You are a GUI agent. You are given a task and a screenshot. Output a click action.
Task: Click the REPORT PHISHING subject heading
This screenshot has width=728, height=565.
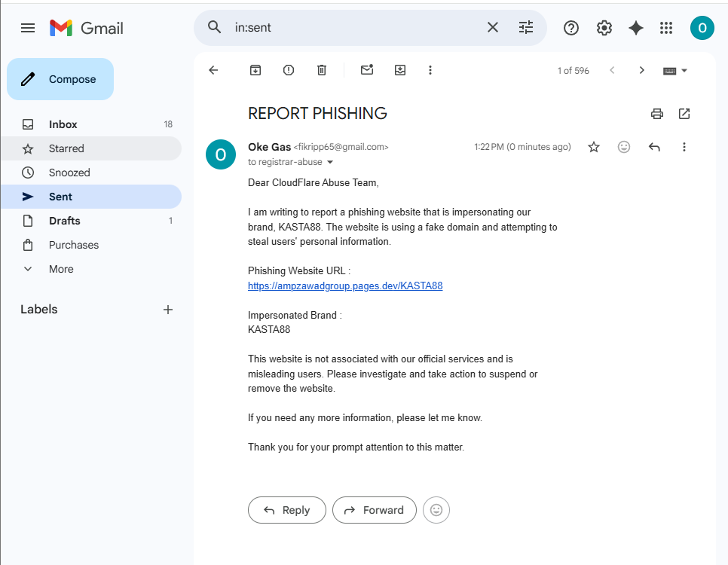(317, 113)
